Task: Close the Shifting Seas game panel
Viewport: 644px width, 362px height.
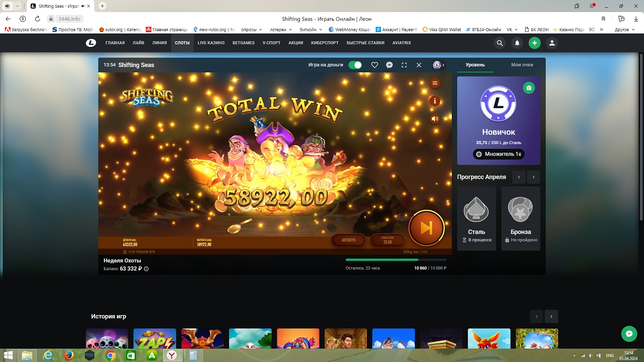Action: point(419,65)
